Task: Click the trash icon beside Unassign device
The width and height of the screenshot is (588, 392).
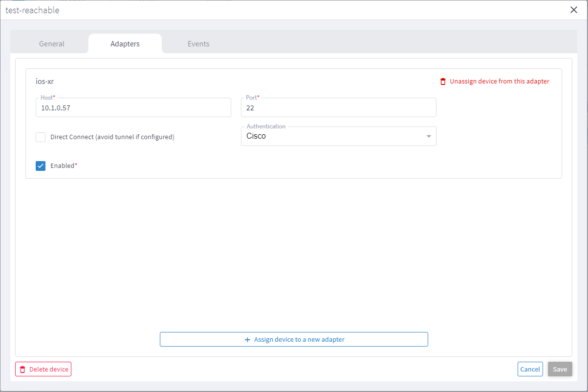Action: 443,82
